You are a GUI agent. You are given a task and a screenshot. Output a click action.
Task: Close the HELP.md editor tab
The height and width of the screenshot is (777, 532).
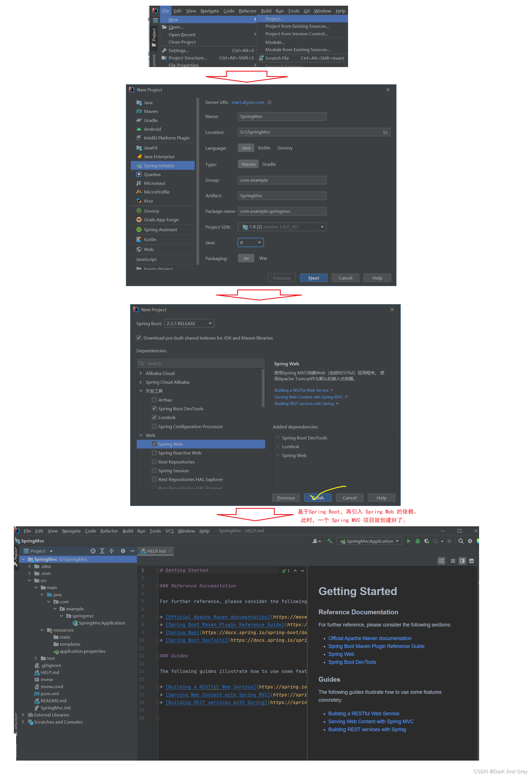(x=170, y=551)
